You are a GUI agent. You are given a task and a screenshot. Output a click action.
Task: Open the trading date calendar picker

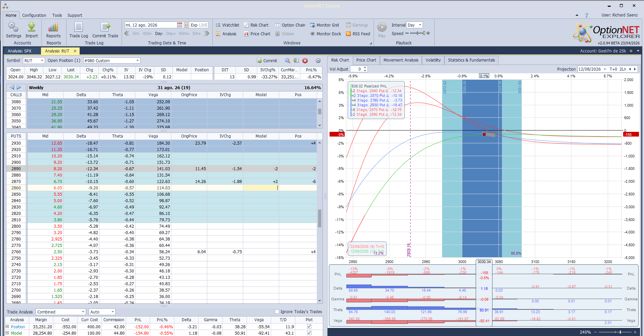[x=179, y=25]
